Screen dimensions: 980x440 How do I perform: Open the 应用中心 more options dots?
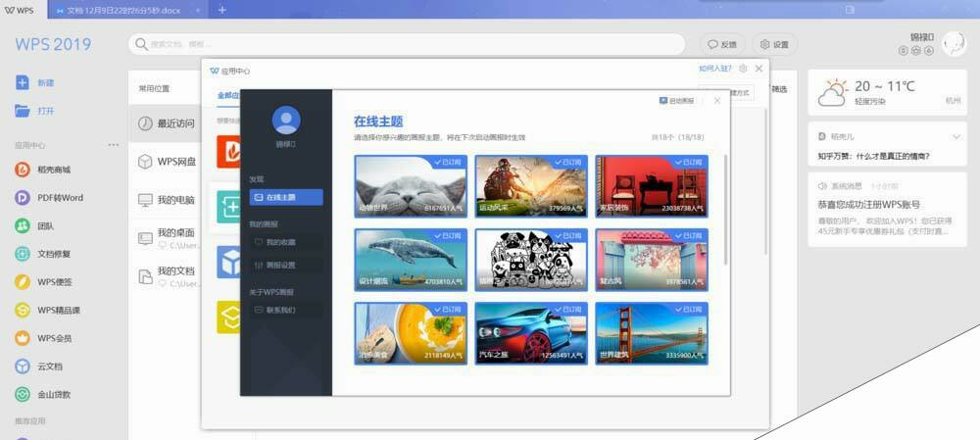113,145
